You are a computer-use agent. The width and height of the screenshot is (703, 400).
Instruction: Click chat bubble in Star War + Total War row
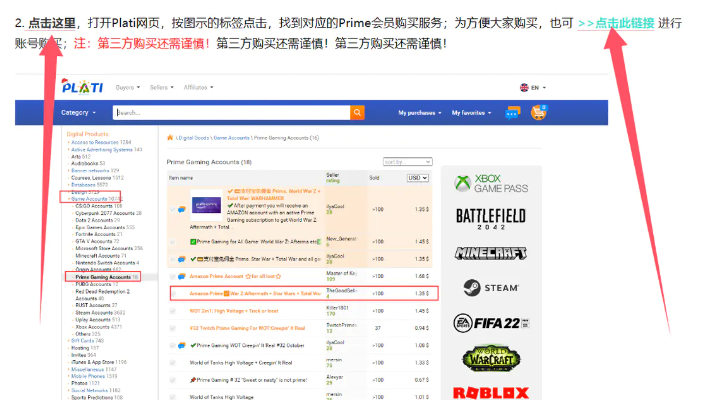(x=182, y=259)
